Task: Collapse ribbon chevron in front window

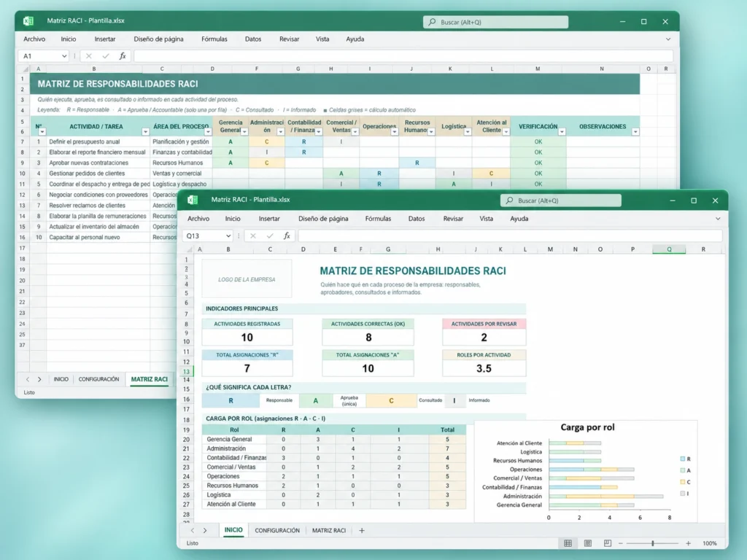Action: 718,219
